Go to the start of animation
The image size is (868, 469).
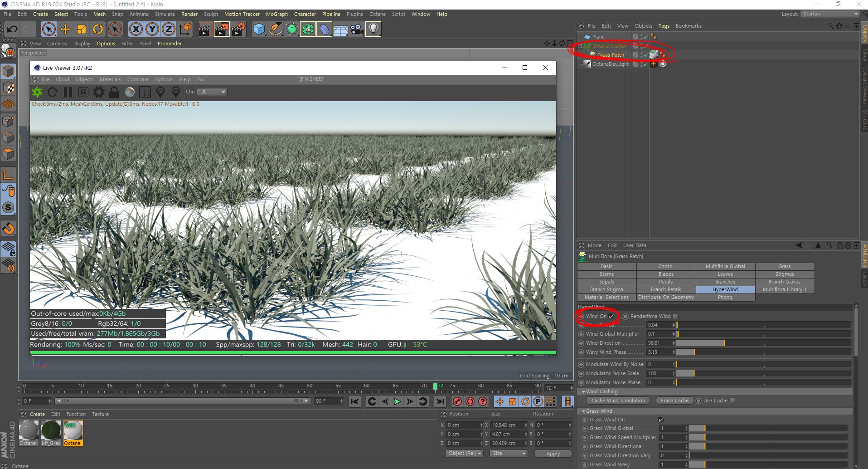point(355,401)
